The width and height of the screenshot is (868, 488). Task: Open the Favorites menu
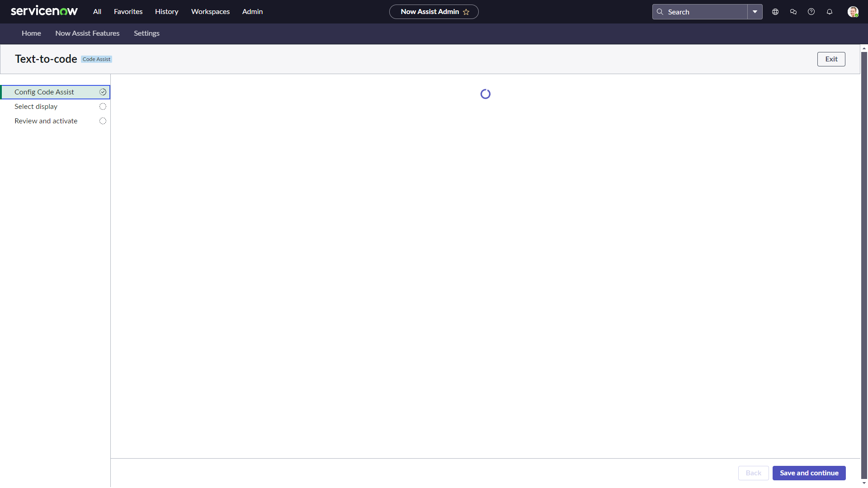coord(128,12)
